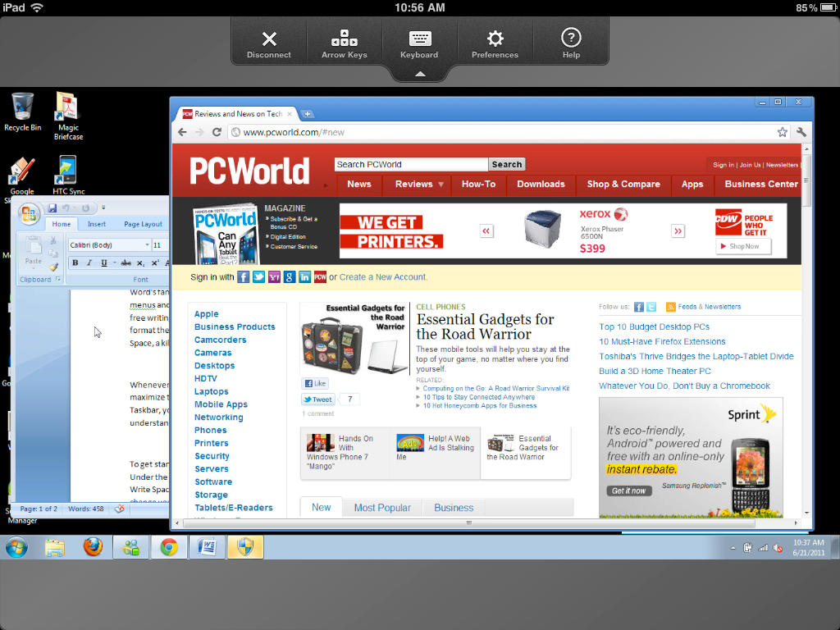Show the next printer ad item
This screenshot has height=630, width=840.
coord(678,231)
